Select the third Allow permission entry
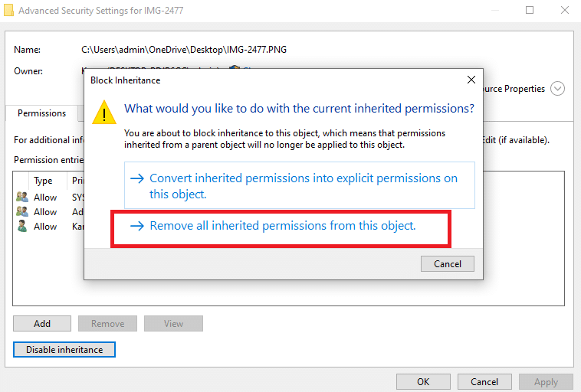Image resolution: width=581 pixels, height=392 pixels. (x=45, y=227)
